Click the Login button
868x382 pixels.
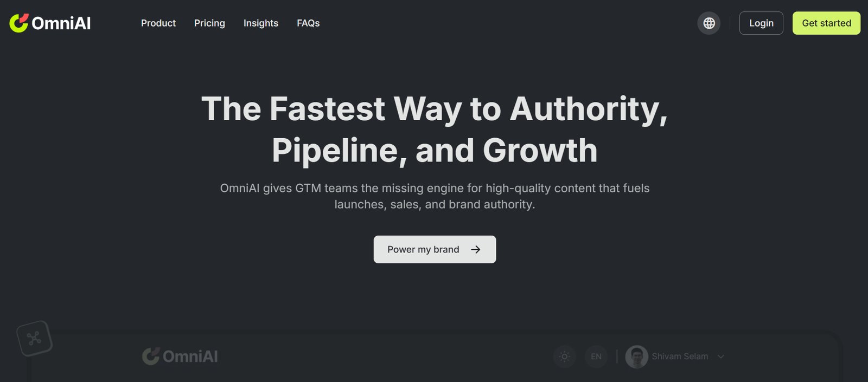761,23
